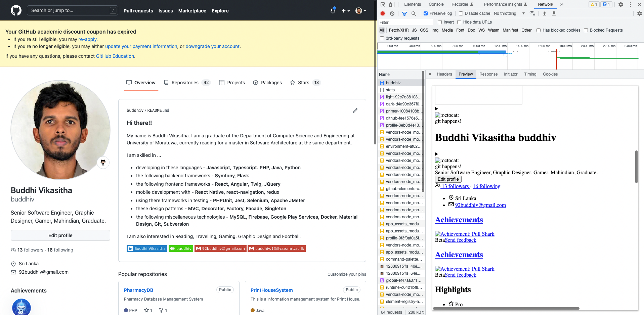Viewport: 644px width, 315px height.
Task: Edit the README with the pencil icon
Action: click(355, 110)
